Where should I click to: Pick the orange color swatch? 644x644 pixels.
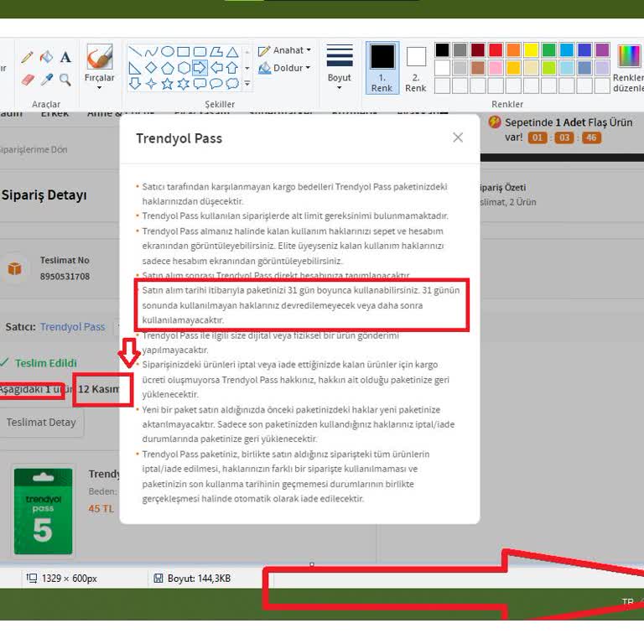(x=513, y=50)
